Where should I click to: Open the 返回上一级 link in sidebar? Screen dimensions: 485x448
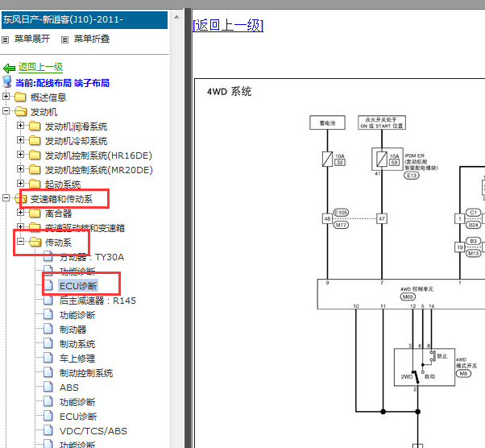coord(40,67)
